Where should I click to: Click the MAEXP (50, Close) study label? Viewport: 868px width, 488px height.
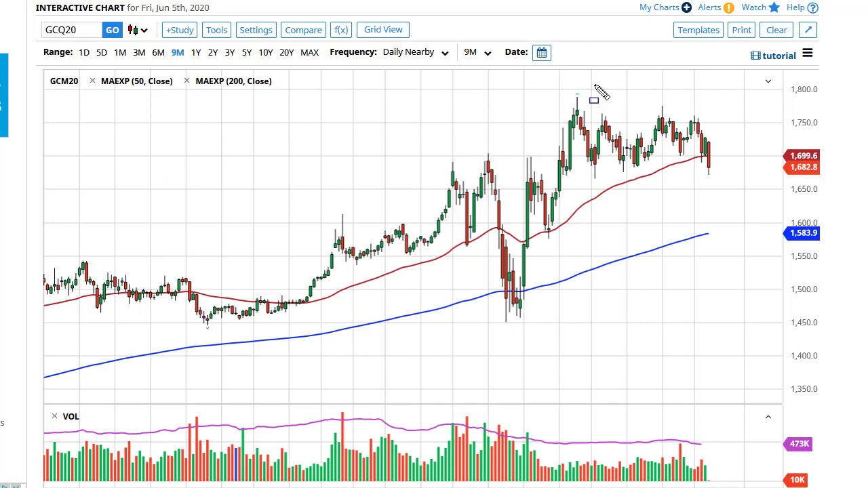[136, 81]
